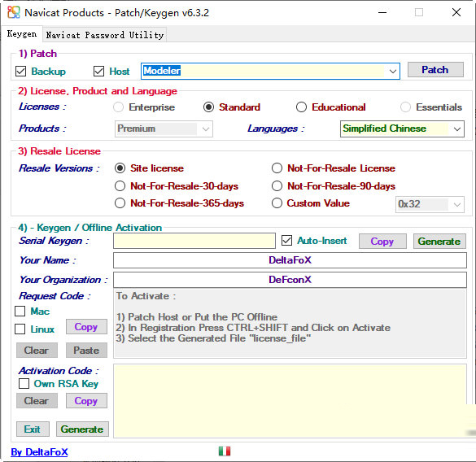Image resolution: width=476 pixels, height=462 pixels.
Task: Clear the activation code
Action: click(x=37, y=401)
